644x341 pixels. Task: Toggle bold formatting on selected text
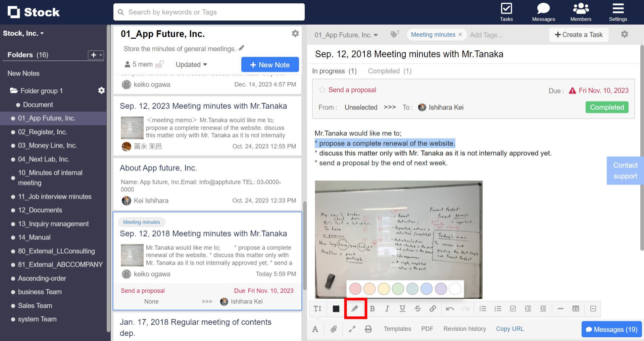pos(372,308)
